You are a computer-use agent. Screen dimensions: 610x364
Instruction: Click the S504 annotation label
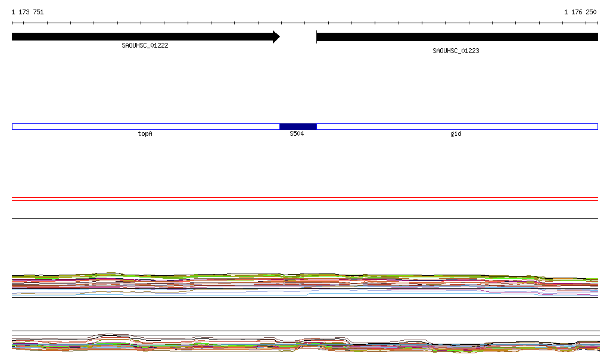pyautogui.click(x=297, y=134)
